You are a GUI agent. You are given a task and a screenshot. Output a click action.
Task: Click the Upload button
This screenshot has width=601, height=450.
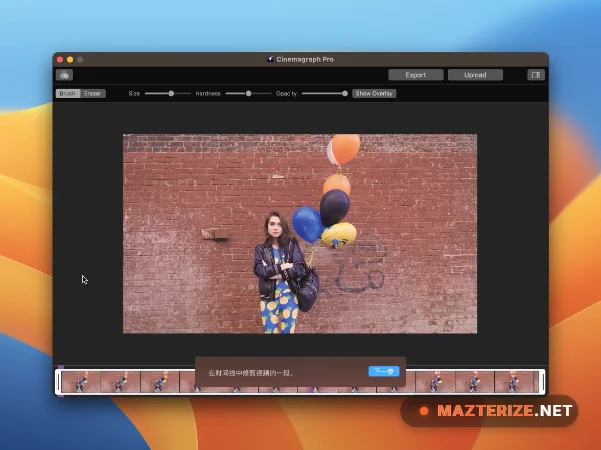(x=475, y=75)
